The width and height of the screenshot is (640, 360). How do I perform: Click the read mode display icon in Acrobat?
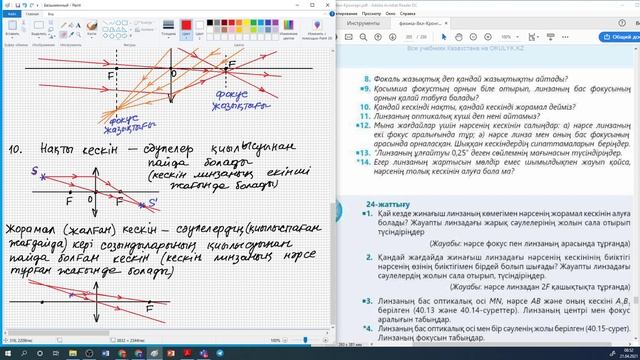(551, 37)
